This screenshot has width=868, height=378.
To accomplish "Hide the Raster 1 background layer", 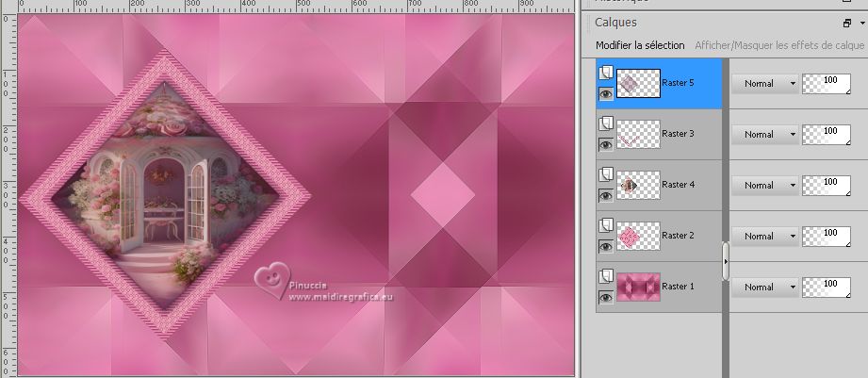I will click(606, 297).
